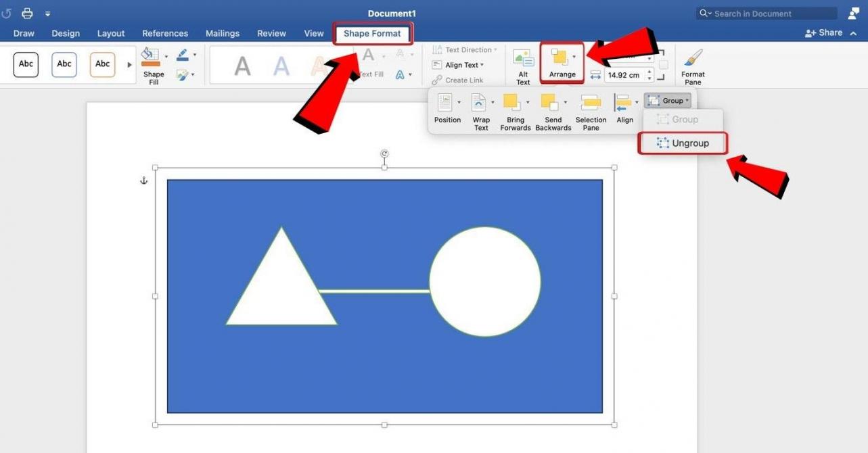Click the Shape Fill bucket icon
This screenshot has width=868, height=453.
150,55
